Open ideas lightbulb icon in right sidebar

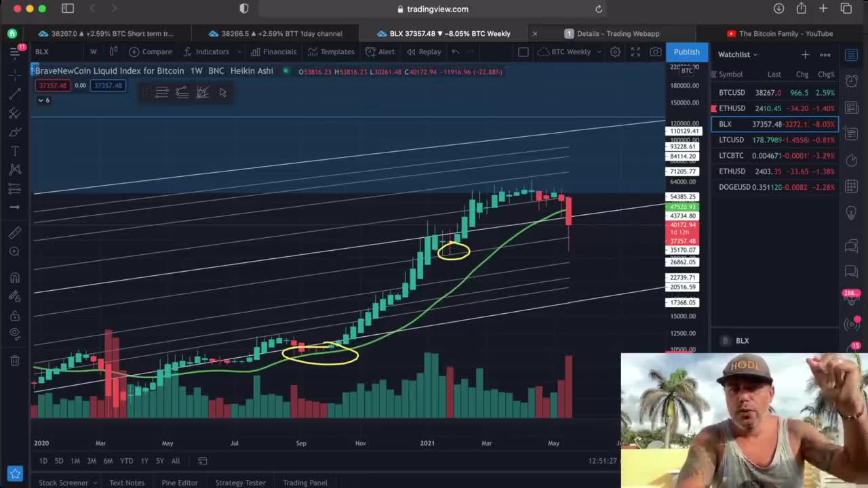(852, 213)
